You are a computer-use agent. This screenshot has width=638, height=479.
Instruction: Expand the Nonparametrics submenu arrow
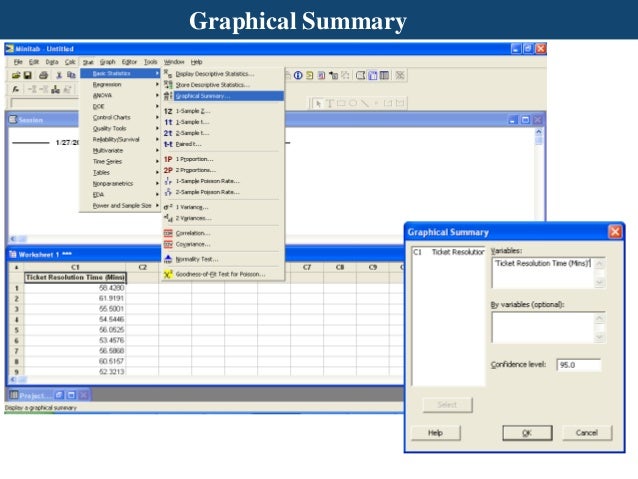(157, 184)
